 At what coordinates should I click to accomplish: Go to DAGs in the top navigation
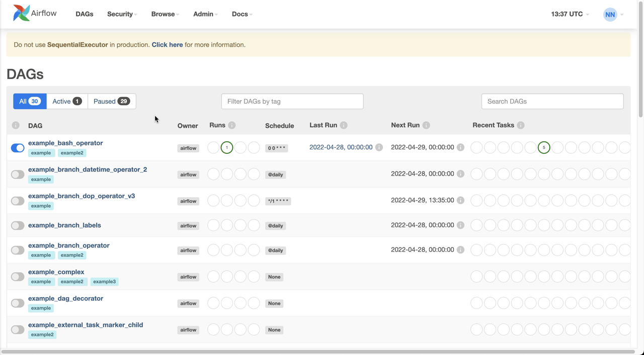(x=85, y=14)
